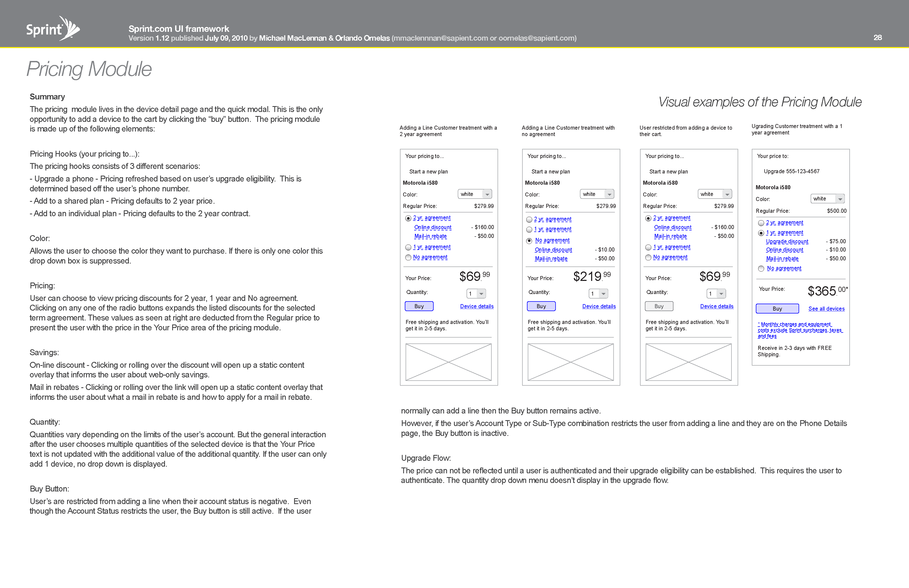
Task: Select 1 yr. agreement radio in first module
Action: click(x=408, y=247)
